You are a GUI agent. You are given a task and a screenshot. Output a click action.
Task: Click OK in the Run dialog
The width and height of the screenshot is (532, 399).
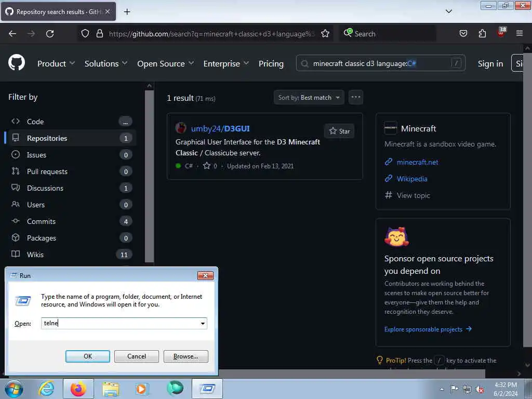tap(87, 356)
